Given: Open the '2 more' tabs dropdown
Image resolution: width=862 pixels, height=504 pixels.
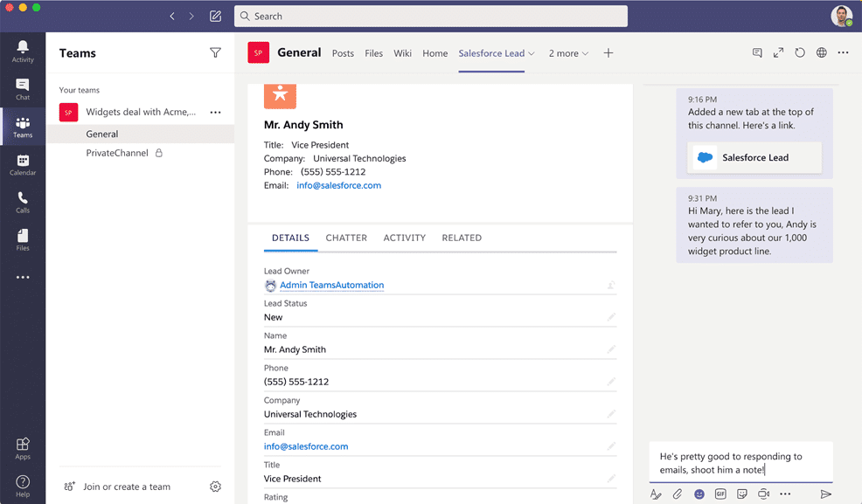Looking at the screenshot, I should point(568,53).
